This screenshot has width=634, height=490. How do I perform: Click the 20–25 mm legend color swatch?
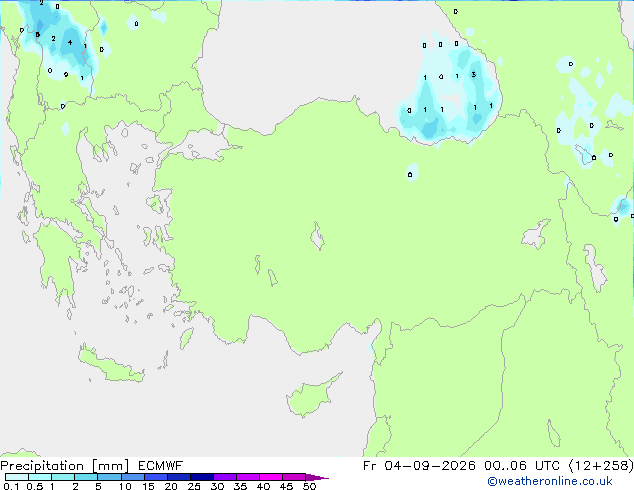(x=178, y=477)
